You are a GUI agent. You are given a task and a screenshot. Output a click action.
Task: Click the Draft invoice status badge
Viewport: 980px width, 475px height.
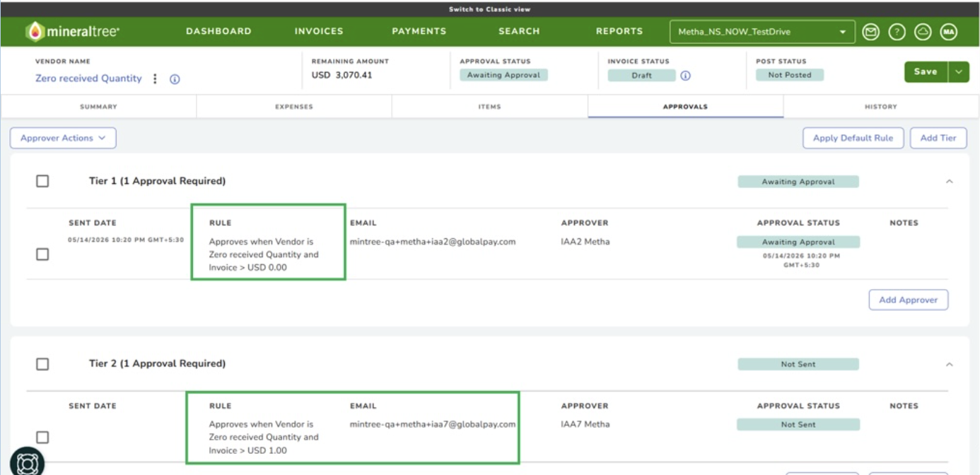[x=642, y=76]
